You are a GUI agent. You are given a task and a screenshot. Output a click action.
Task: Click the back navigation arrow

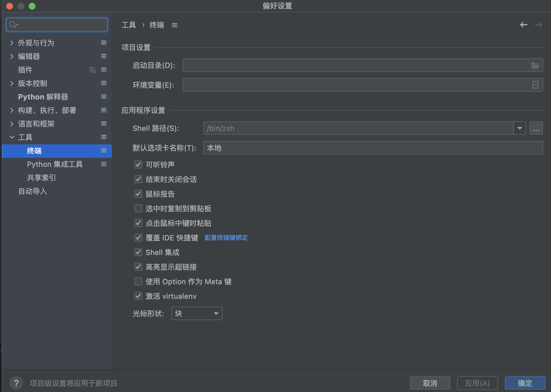point(523,25)
